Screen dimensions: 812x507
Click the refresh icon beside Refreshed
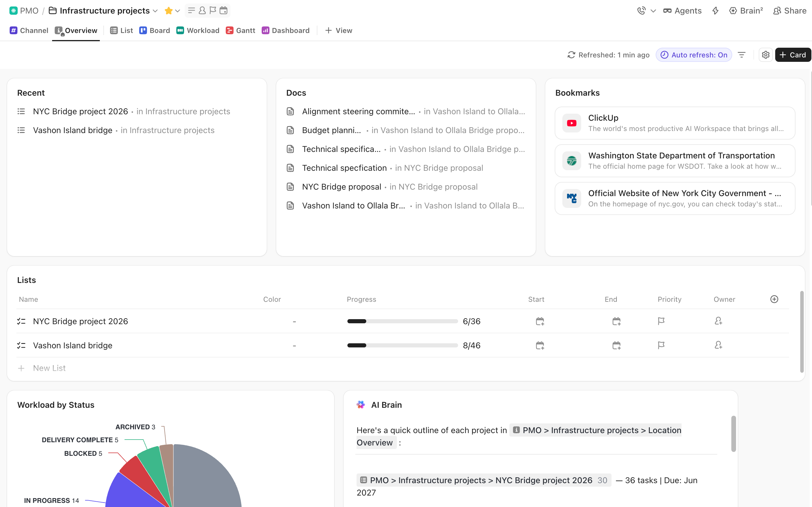(x=571, y=55)
